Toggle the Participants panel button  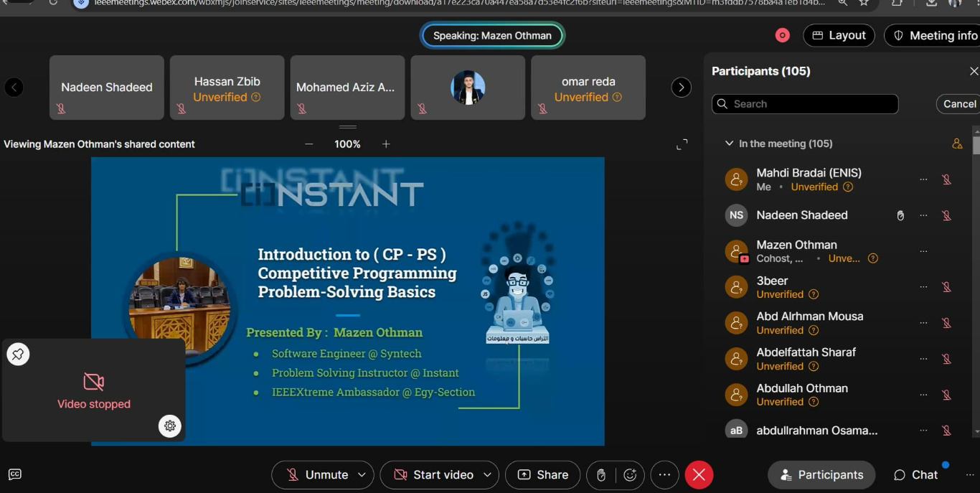pos(821,475)
